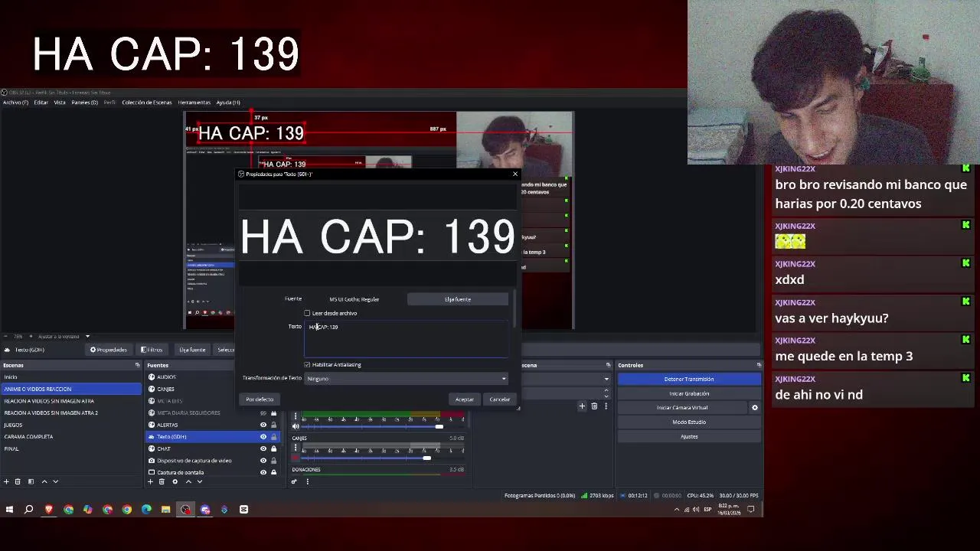Click Cancelar in text properties dialog
Viewport: 980px width, 551px height.
[500, 399]
